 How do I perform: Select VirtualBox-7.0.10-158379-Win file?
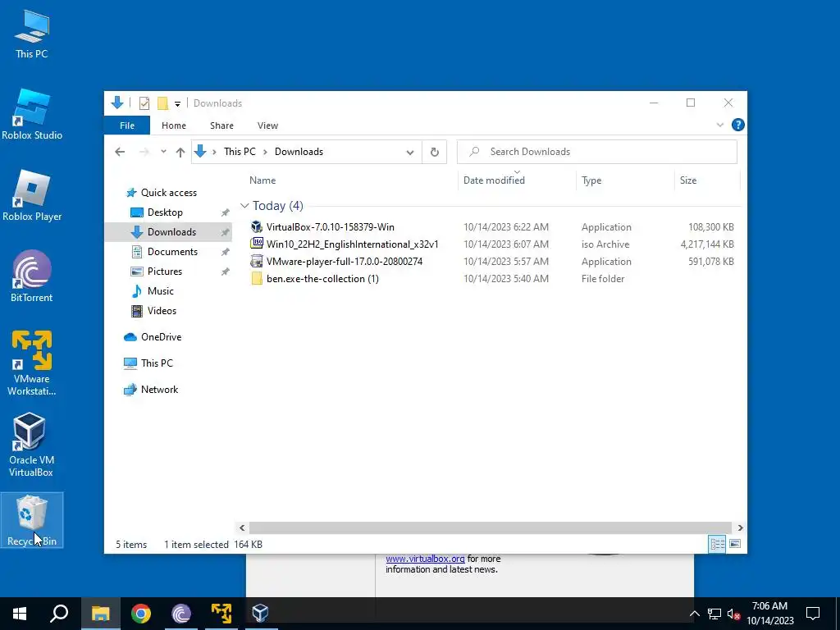pos(492,227)
